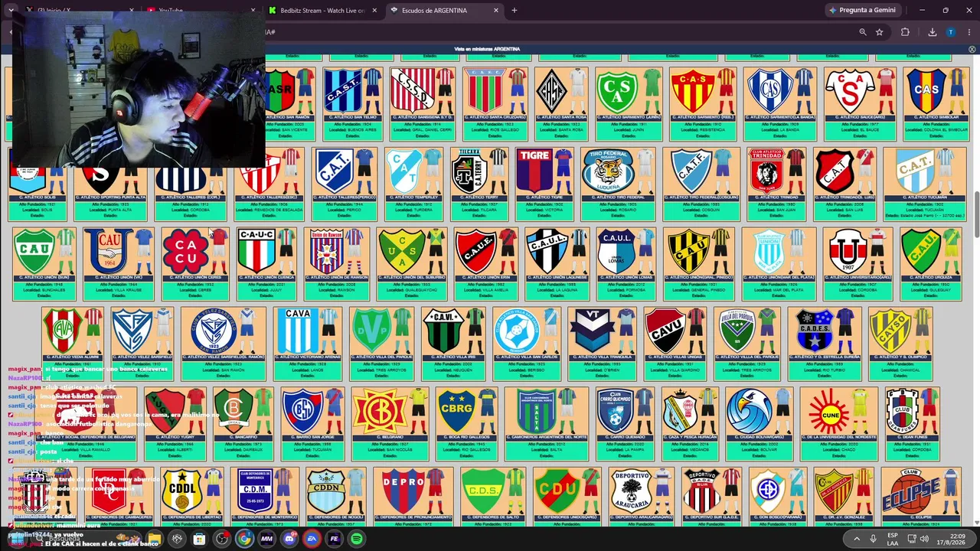Open the taskbar microphone tray icon

tap(874, 539)
